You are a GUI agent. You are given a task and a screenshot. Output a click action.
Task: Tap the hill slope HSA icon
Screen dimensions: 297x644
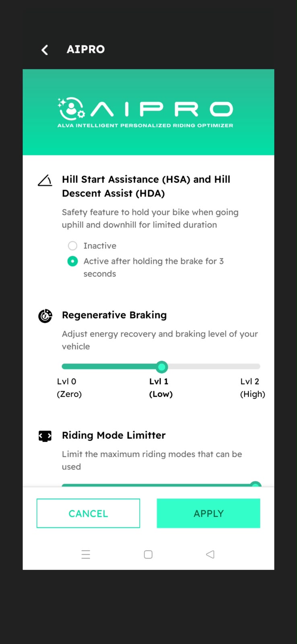45,180
